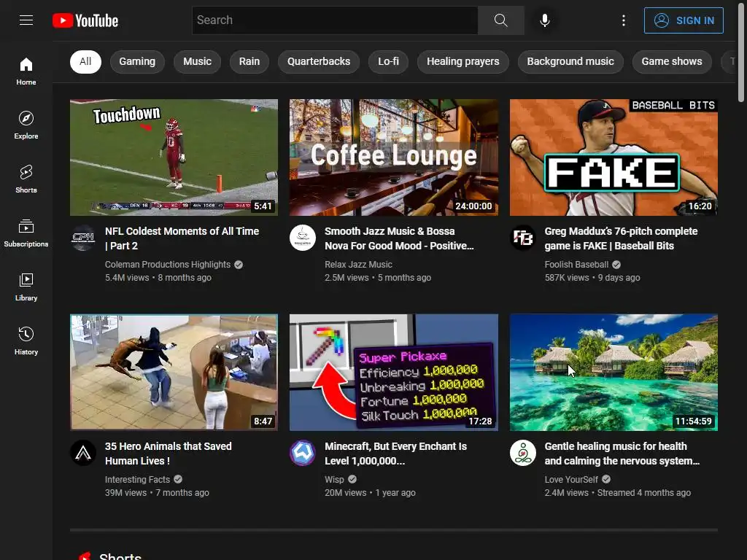This screenshot has height=560, width=747.
Task: Open the hamburger guide menu
Action: (26, 20)
